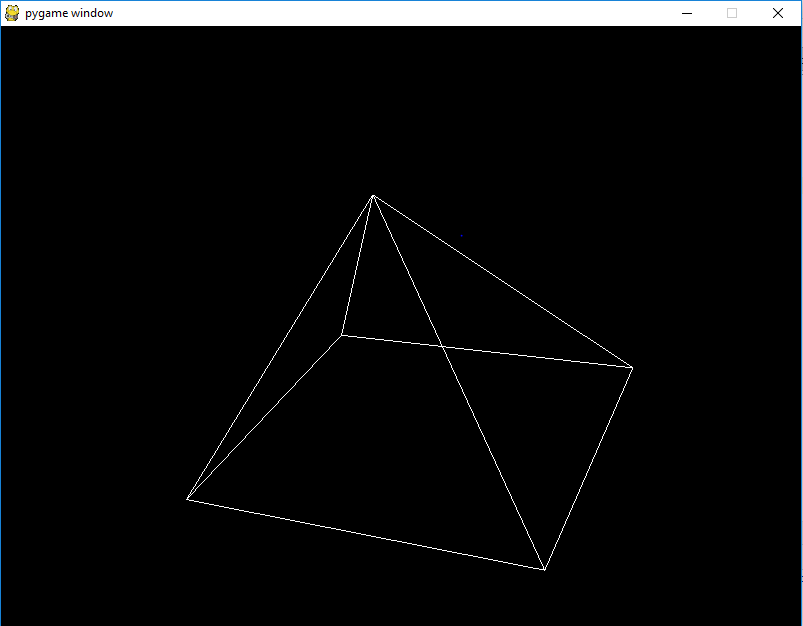Close the pygame window
The height and width of the screenshot is (626, 803).
click(777, 13)
